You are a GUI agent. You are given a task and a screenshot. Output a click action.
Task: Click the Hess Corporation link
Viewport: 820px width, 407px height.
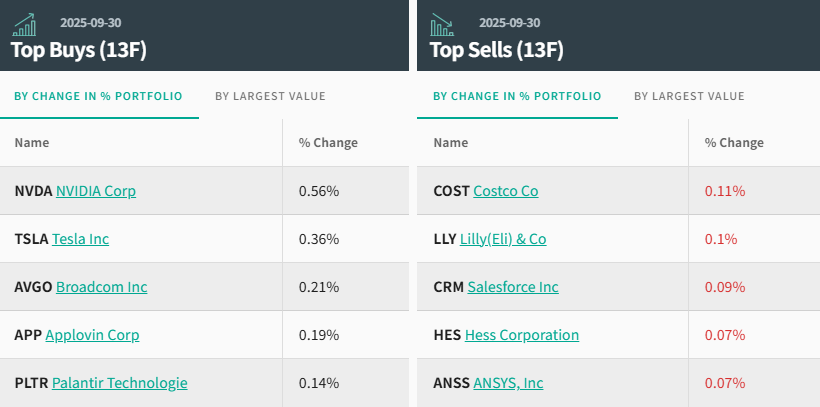pos(522,335)
